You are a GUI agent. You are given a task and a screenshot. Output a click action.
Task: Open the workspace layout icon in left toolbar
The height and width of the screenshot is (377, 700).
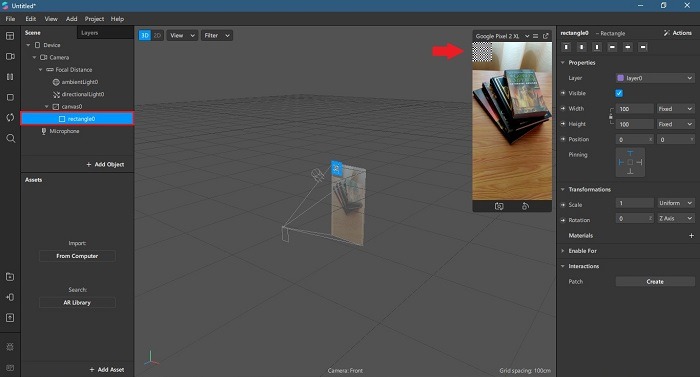tap(10, 36)
